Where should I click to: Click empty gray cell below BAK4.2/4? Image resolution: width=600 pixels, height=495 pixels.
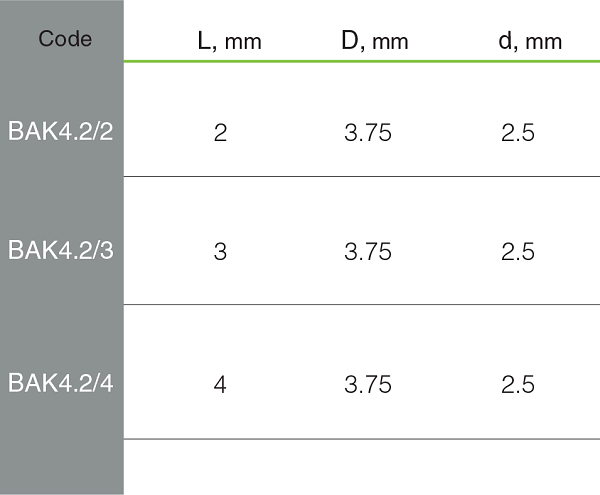tap(62, 467)
